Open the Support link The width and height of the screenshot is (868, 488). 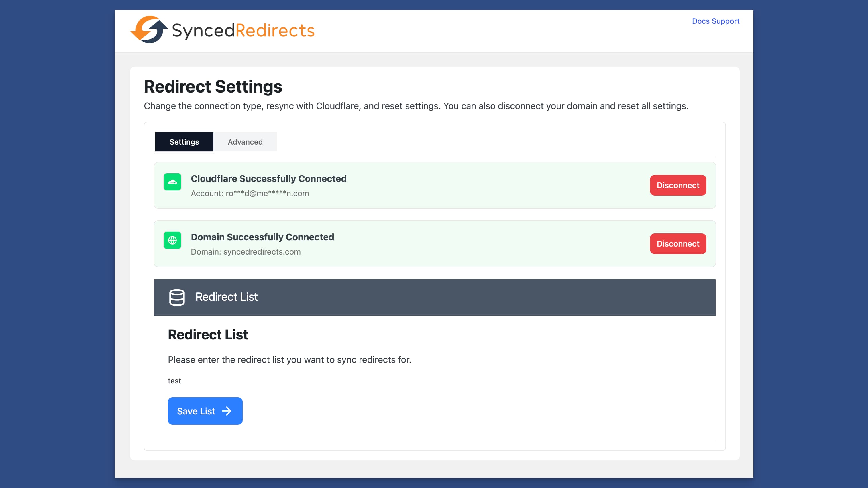pyautogui.click(x=725, y=21)
